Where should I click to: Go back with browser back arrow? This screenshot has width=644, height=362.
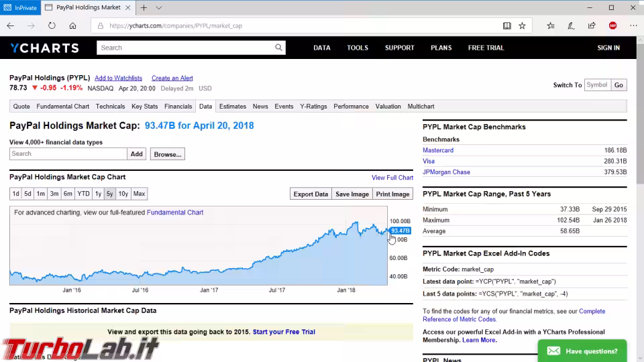pyautogui.click(x=10, y=25)
